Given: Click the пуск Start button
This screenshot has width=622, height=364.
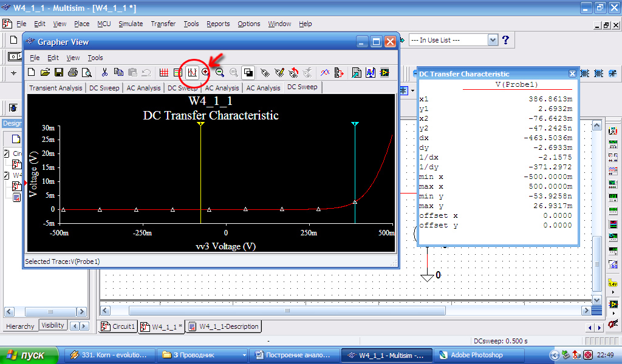Looking at the screenshot, I should (x=29, y=355).
